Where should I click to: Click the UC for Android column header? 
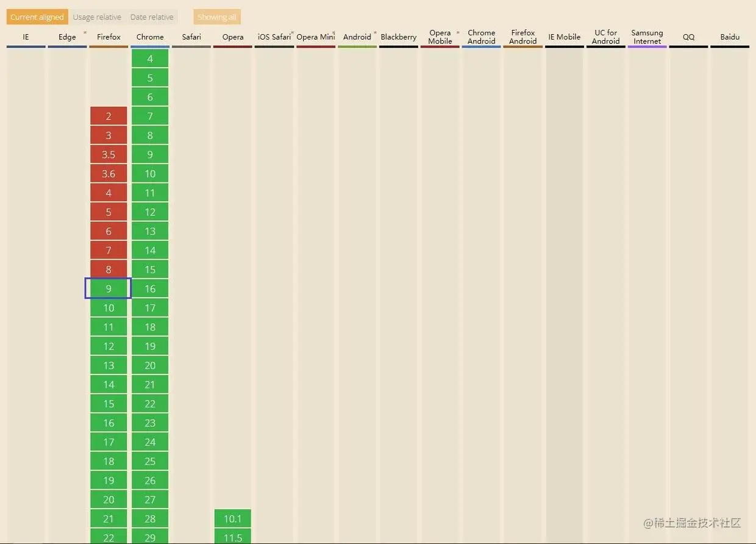606,37
